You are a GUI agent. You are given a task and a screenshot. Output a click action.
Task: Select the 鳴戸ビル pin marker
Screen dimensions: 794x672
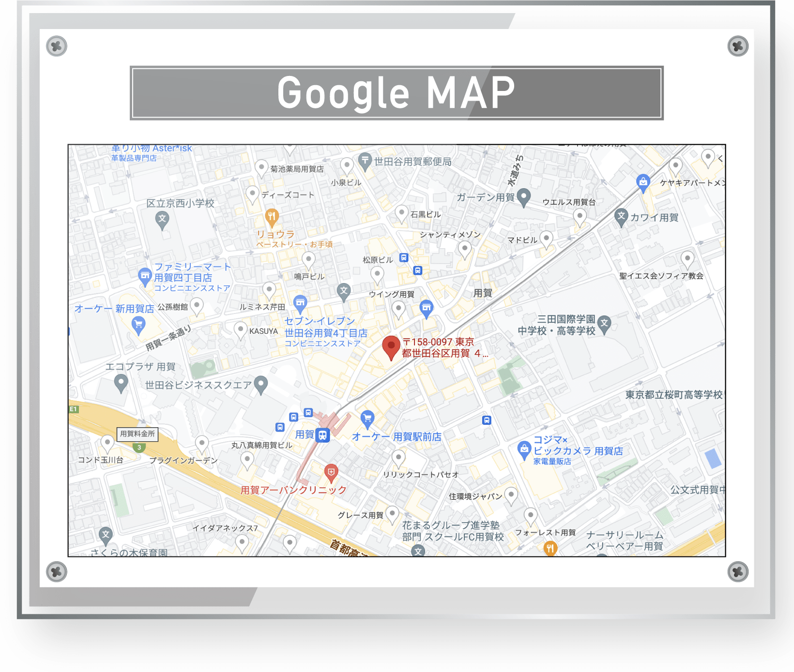308,262
